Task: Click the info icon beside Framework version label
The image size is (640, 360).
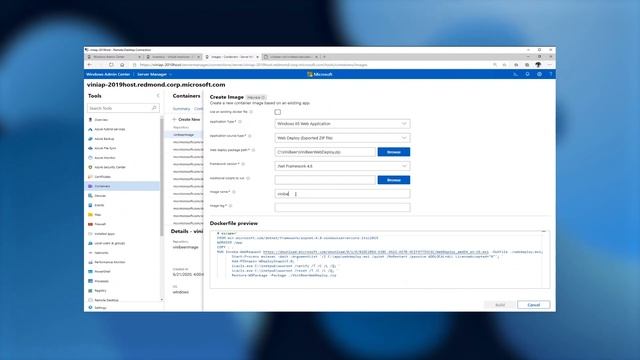Action: pos(243,164)
